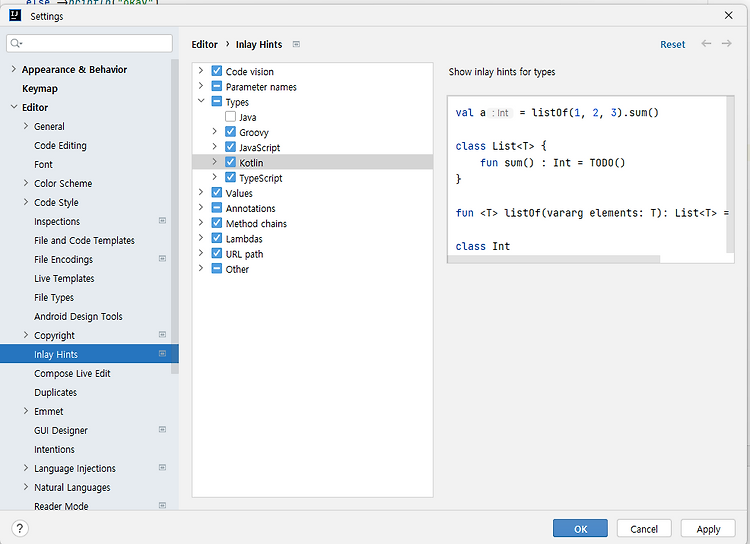This screenshot has height=544, width=750.
Task: Expand the Appearance & Behavior section
Action: [x=13, y=70]
